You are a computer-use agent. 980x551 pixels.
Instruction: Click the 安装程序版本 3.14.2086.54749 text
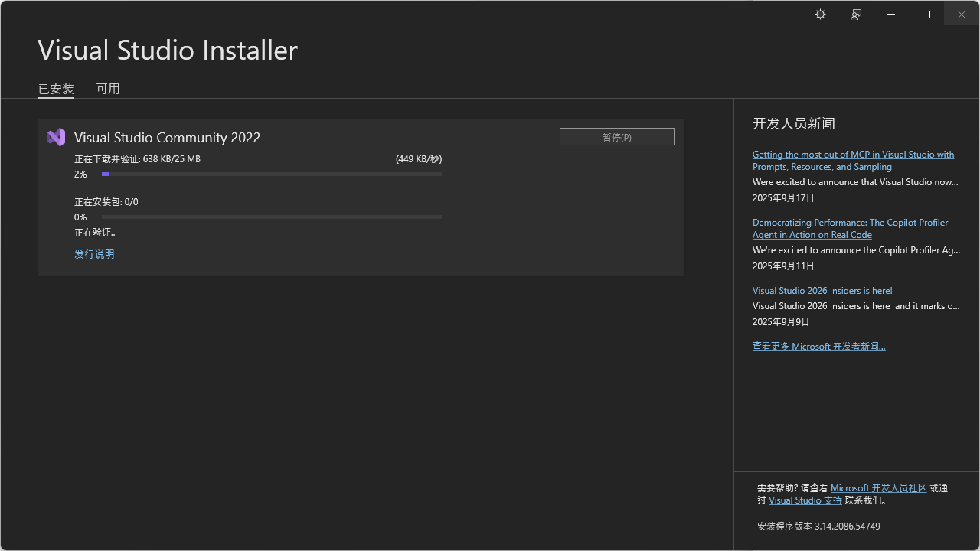tap(818, 527)
